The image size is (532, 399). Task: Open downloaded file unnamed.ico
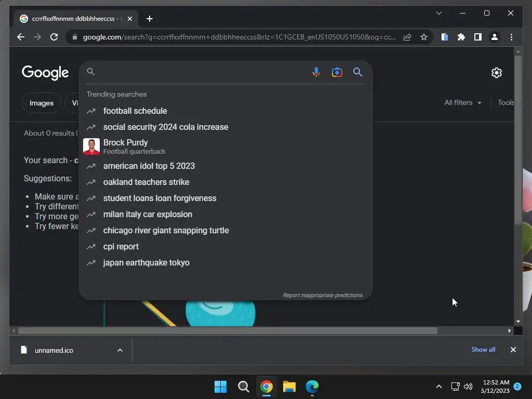(x=54, y=350)
